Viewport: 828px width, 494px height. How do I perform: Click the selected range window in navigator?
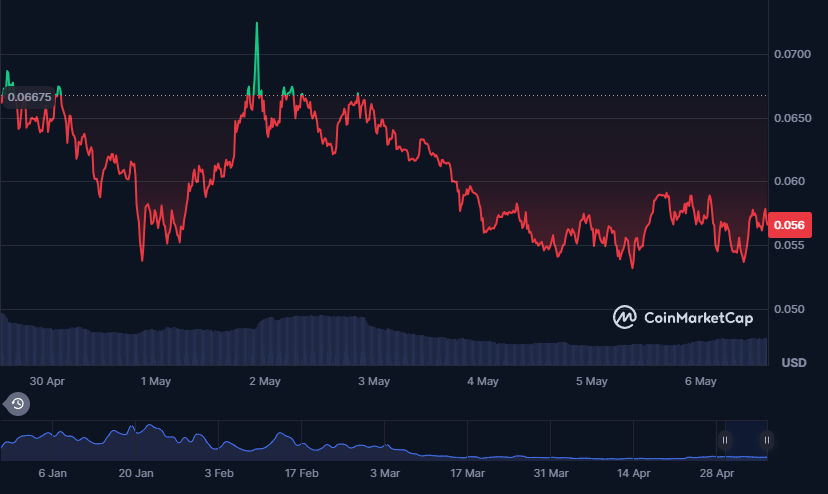(x=746, y=440)
